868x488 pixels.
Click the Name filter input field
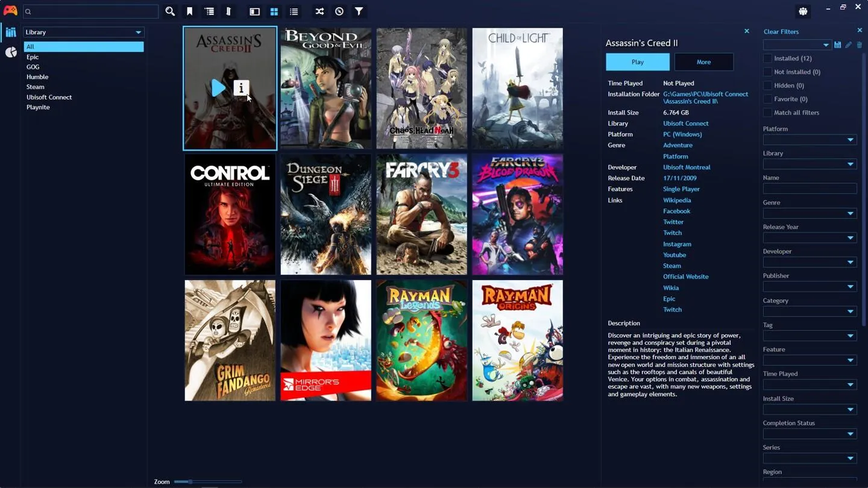810,189
